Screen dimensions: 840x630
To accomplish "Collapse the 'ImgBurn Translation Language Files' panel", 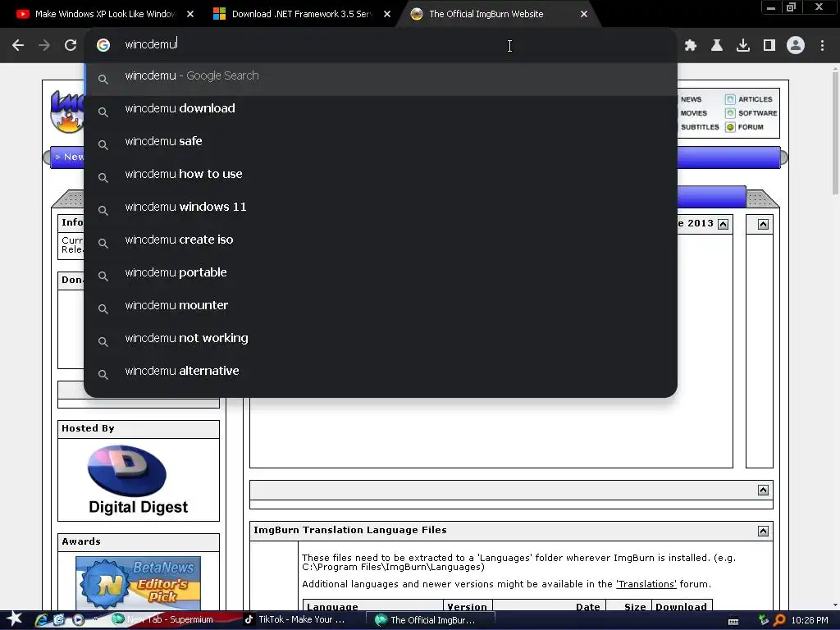I will (764, 531).
